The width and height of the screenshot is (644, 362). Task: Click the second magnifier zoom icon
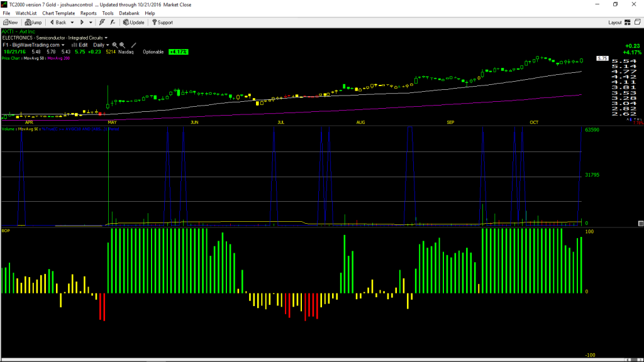coord(123,45)
